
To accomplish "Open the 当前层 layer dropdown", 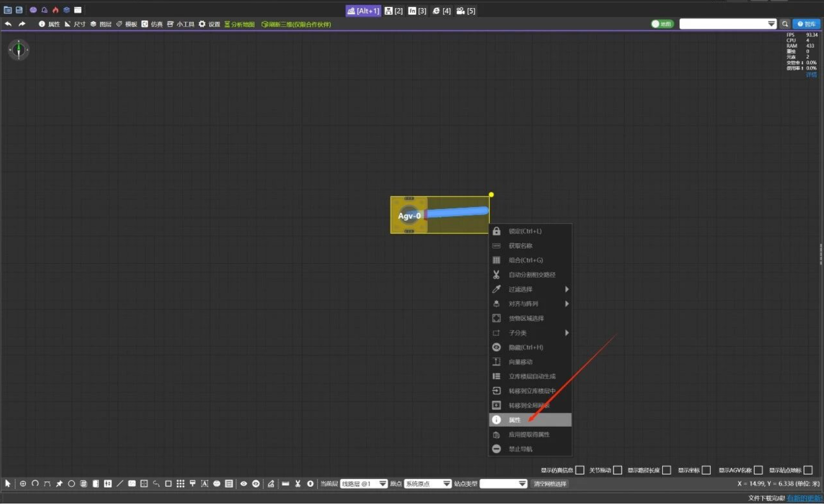I will pyautogui.click(x=363, y=484).
